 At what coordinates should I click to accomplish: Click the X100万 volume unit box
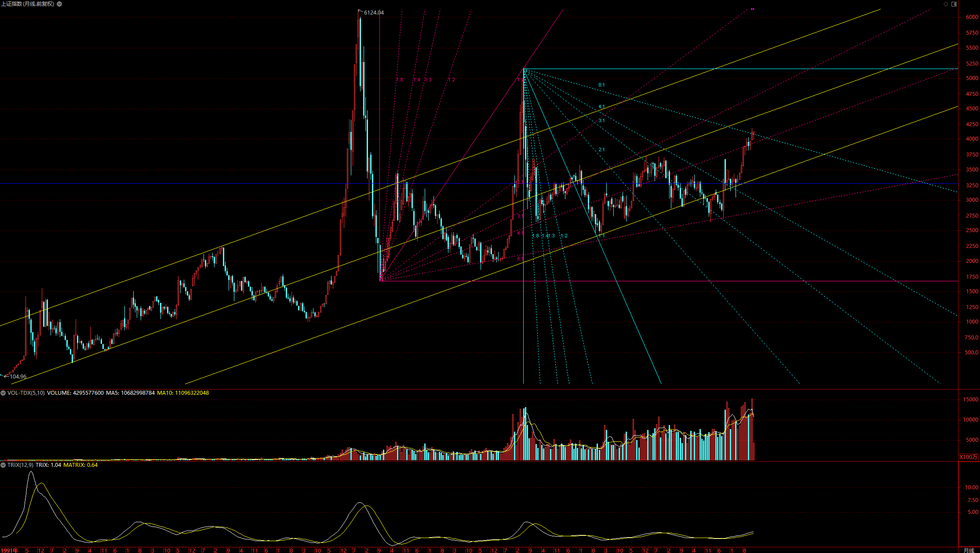[x=968, y=457]
